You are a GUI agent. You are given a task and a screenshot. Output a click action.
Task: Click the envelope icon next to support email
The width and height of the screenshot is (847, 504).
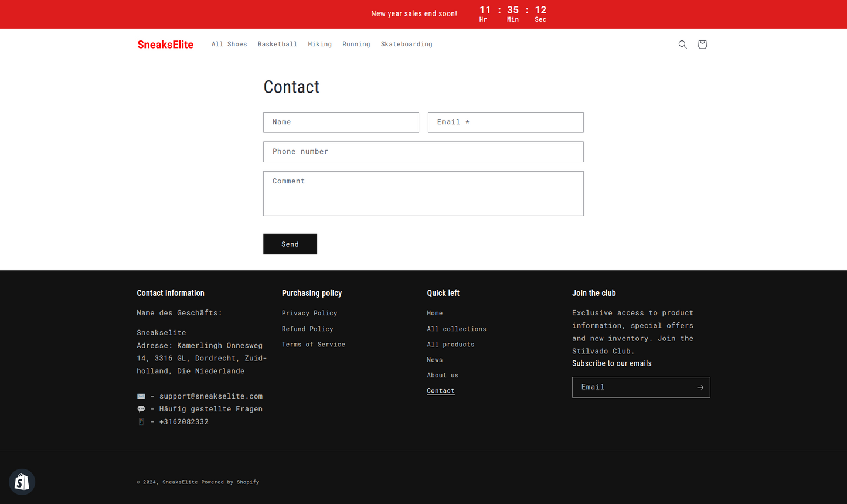pyautogui.click(x=141, y=396)
